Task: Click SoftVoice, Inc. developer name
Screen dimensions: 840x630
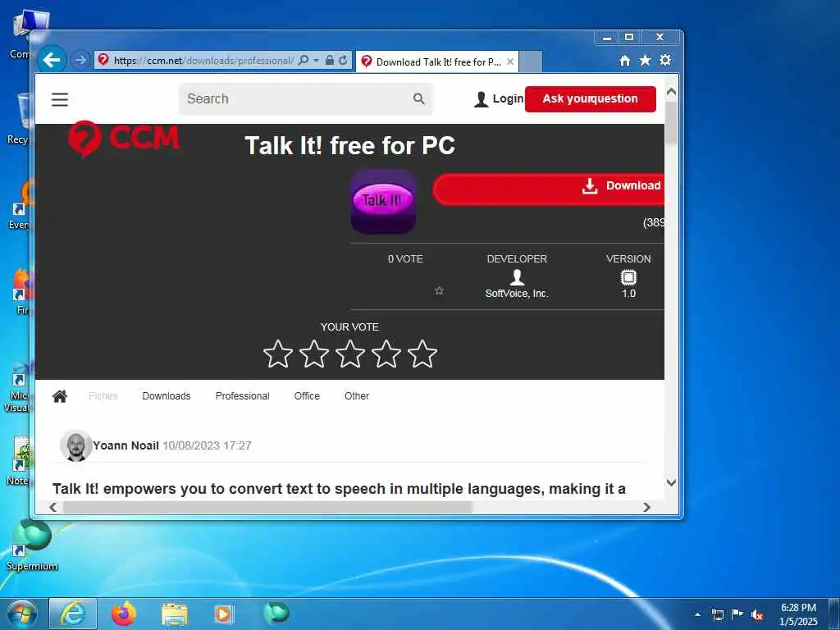Action: coord(517,294)
